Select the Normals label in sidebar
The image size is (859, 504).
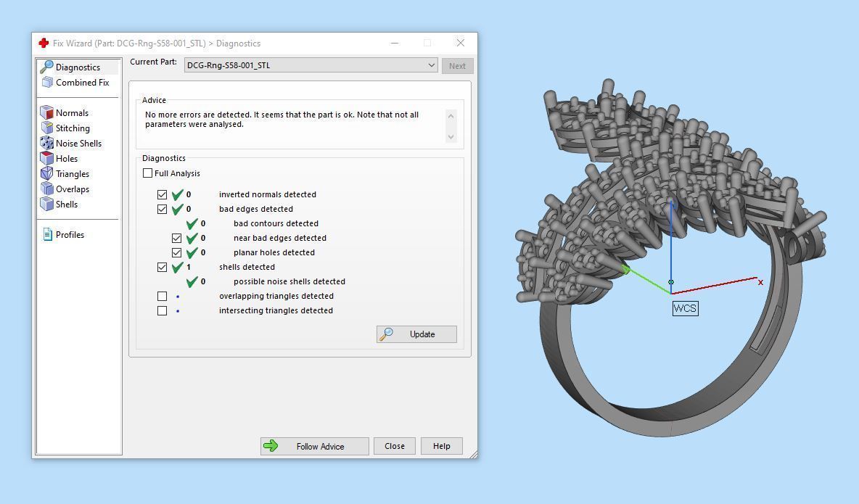[x=72, y=113]
